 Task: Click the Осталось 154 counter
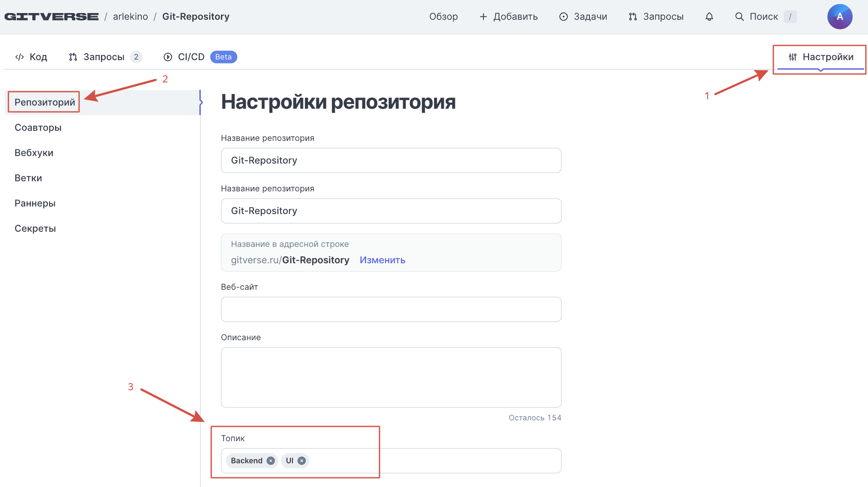click(535, 418)
